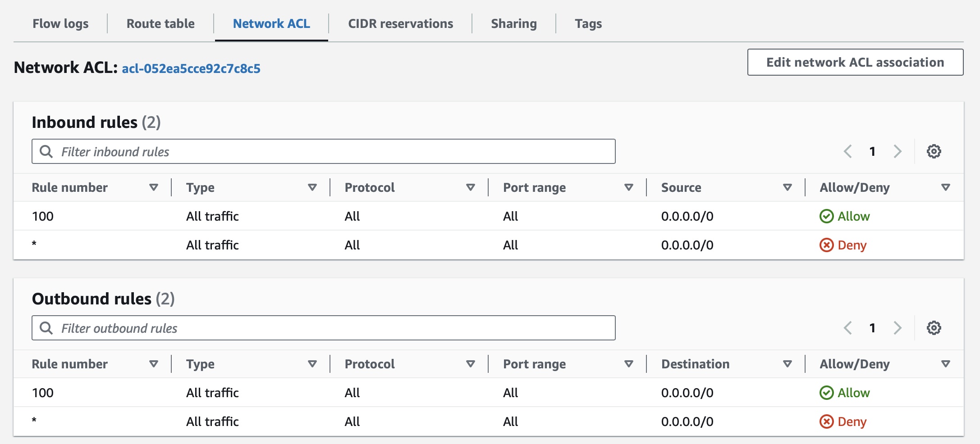
Task: Switch to the Route table tab
Action: 160,23
